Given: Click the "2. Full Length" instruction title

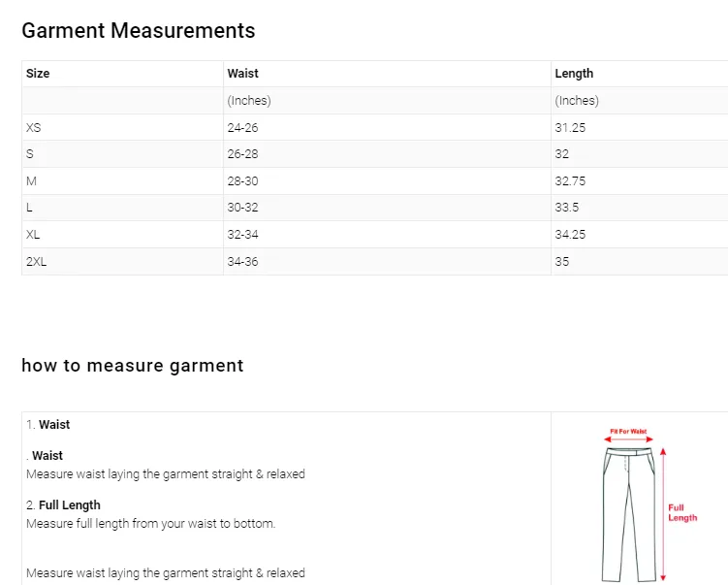Looking at the screenshot, I should point(63,505).
